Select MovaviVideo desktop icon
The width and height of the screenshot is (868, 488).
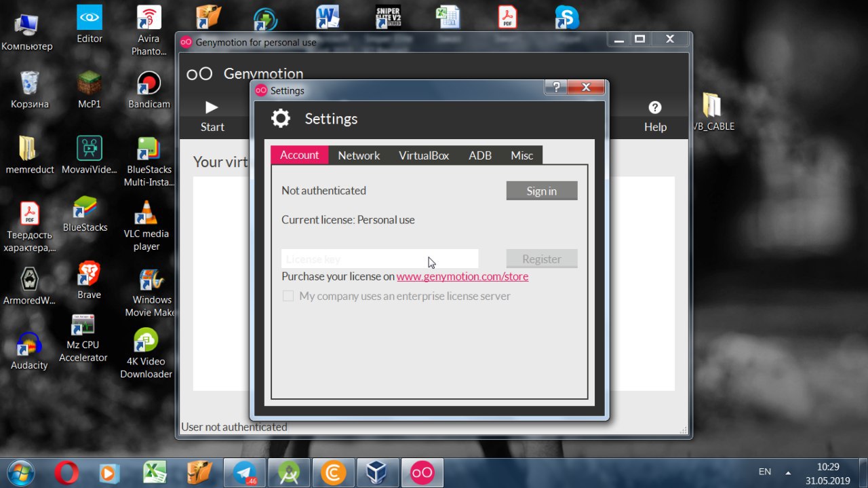(89, 155)
